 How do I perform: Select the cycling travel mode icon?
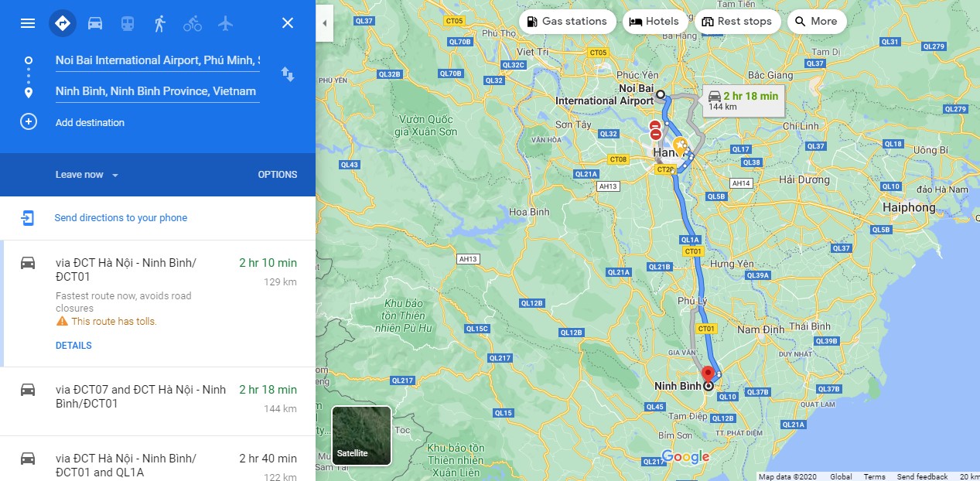click(x=193, y=23)
